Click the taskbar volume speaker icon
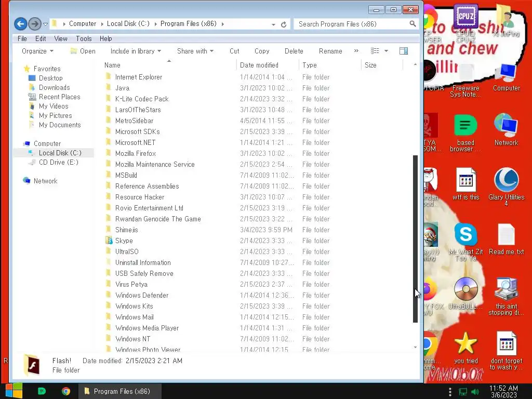The width and height of the screenshot is (532, 399). (475, 392)
